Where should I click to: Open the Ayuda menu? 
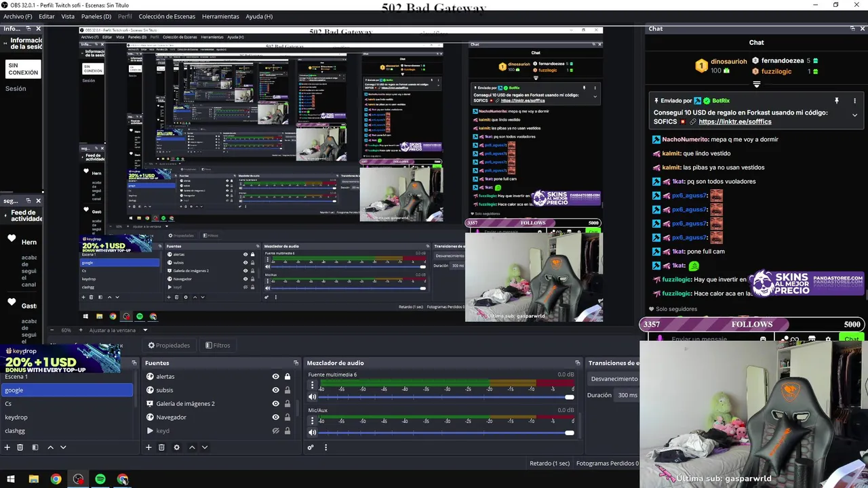pyautogui.click(x=259, y=16)
